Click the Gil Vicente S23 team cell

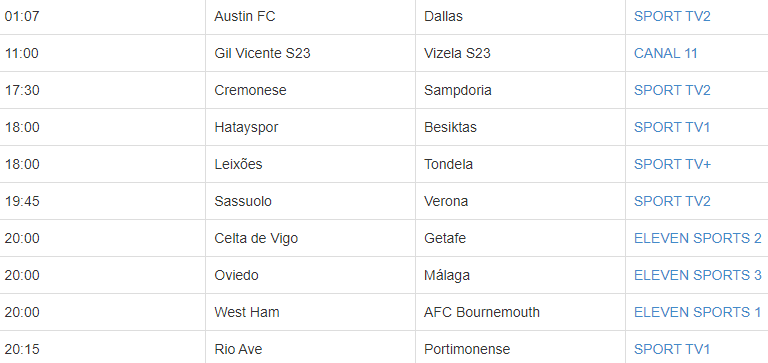point(310,53)
